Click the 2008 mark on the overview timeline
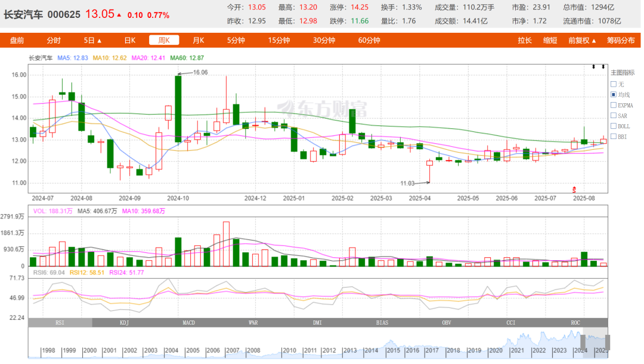This screenshot has height=364, width=644. coord(253,350)
